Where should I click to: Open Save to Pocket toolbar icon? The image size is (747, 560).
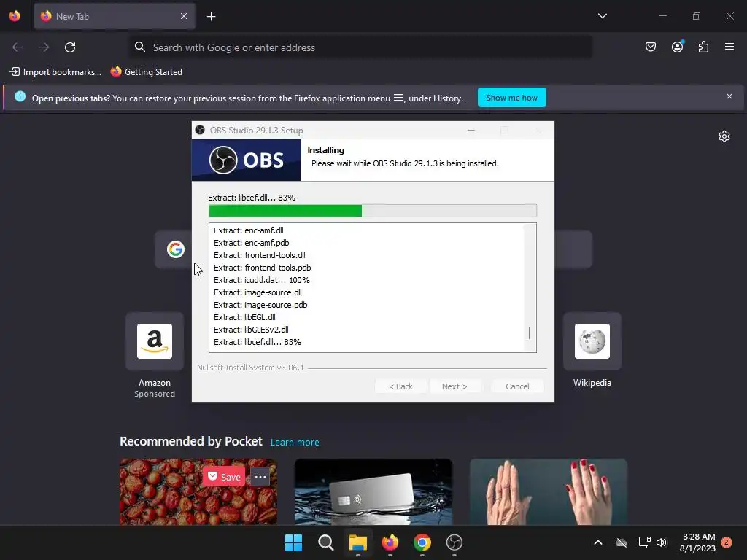pyautogui.click(x=650, y=47)
